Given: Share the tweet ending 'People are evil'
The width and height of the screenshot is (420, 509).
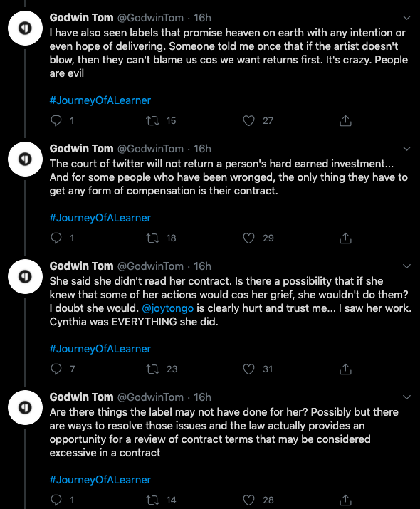Looking at the screenshot, I should (345, 121).
